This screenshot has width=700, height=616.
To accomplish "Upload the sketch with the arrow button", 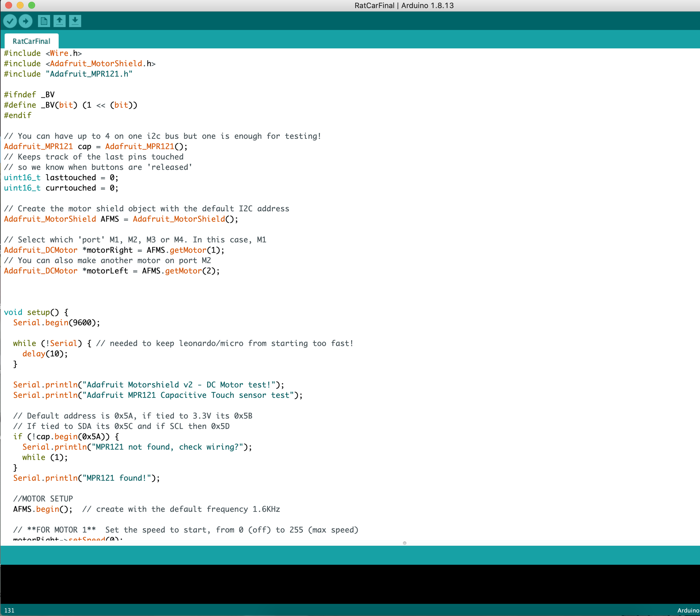I will [26, 21].
